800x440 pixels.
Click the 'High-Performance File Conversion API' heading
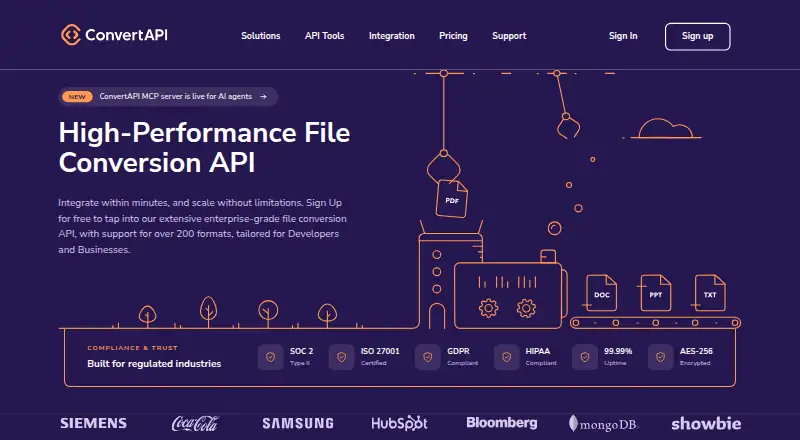pos(205,148)
